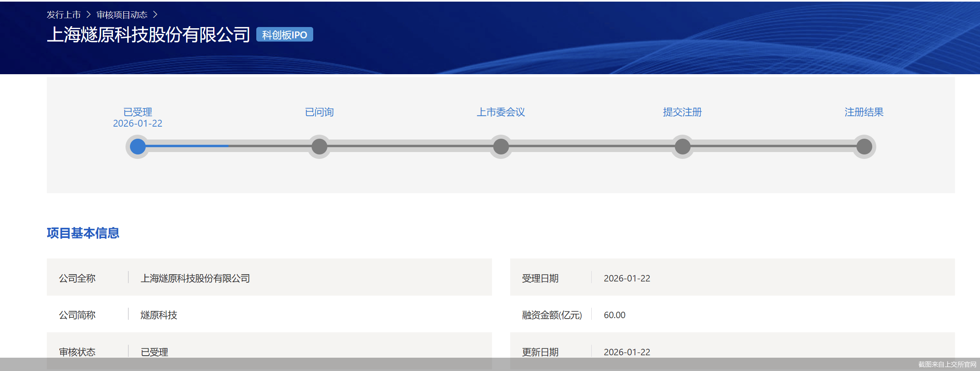Click the 科创板IPO badge
The image size is (980, 371).
click(285, 35)
